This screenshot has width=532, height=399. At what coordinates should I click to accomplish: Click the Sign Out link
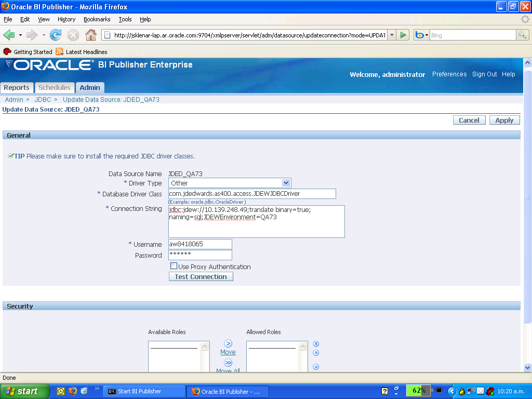[485, 74]
